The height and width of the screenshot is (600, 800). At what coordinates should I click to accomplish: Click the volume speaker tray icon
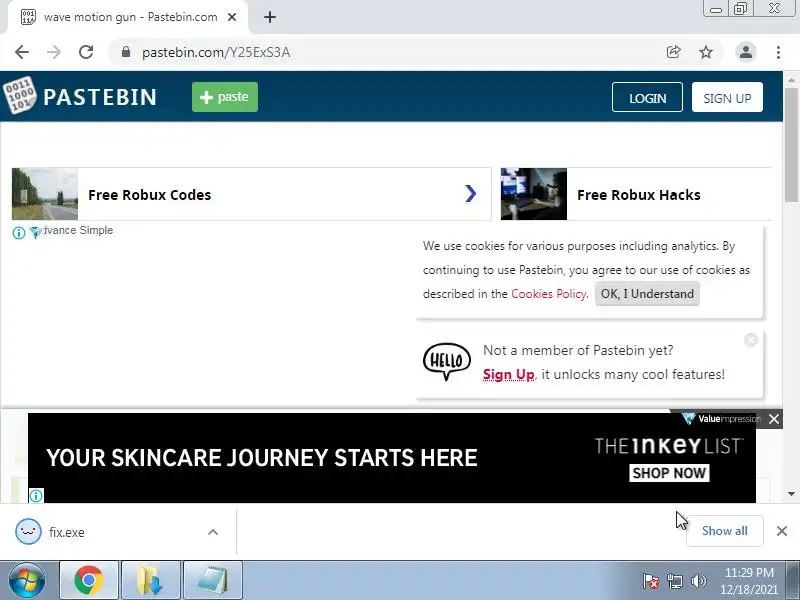pos(698,581)
